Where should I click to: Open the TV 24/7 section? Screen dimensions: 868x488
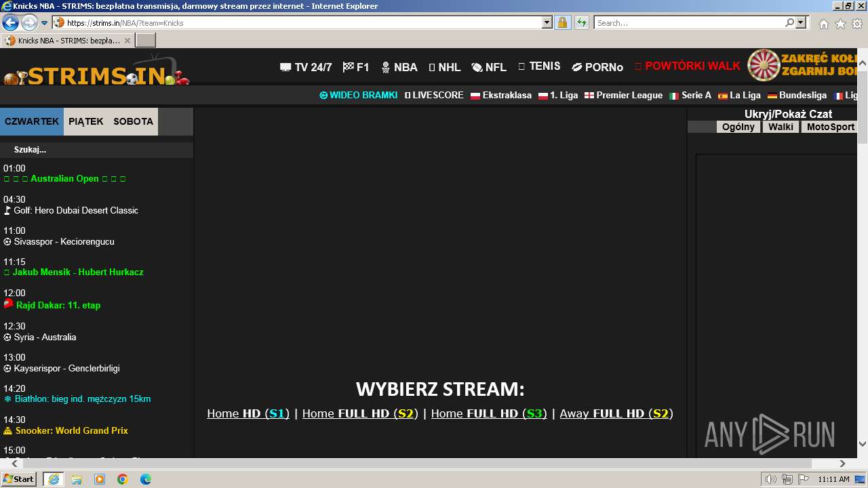306,67
